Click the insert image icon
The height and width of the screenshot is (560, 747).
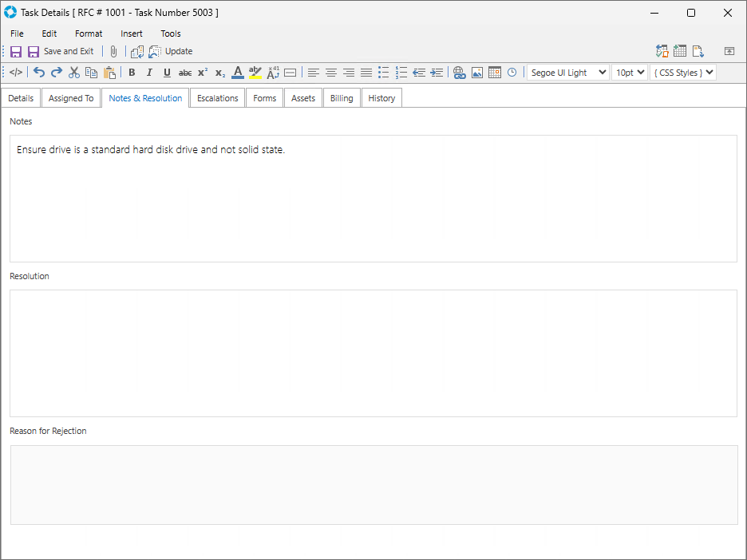click(477, 73)
